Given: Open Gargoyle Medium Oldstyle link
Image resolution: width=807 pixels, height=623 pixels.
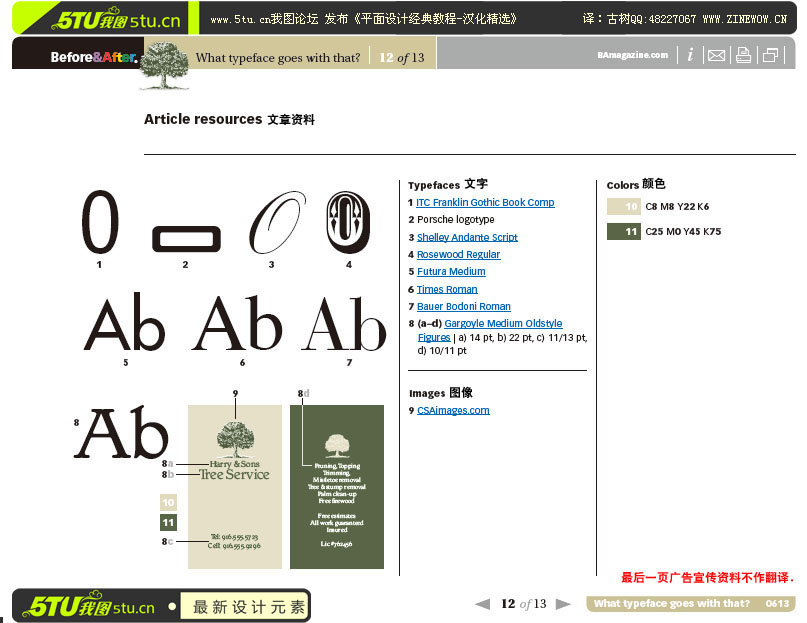Looking at the screenshot, I should click(503, 323).
